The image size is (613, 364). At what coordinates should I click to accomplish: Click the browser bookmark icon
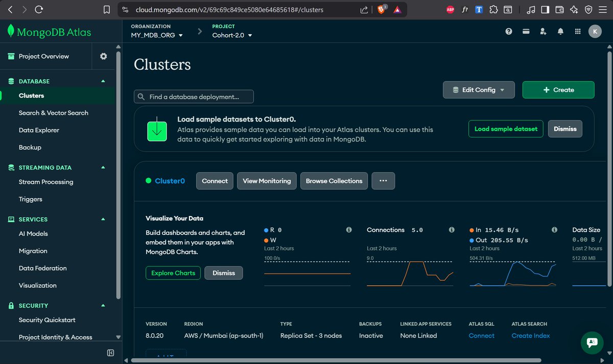[x=106, y=9]
